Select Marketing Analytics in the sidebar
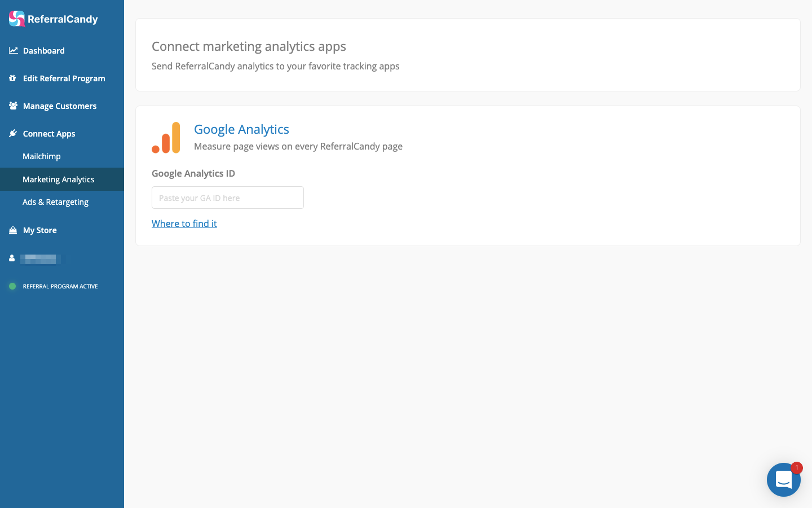 pyautogui.click(x=59, y=179)
